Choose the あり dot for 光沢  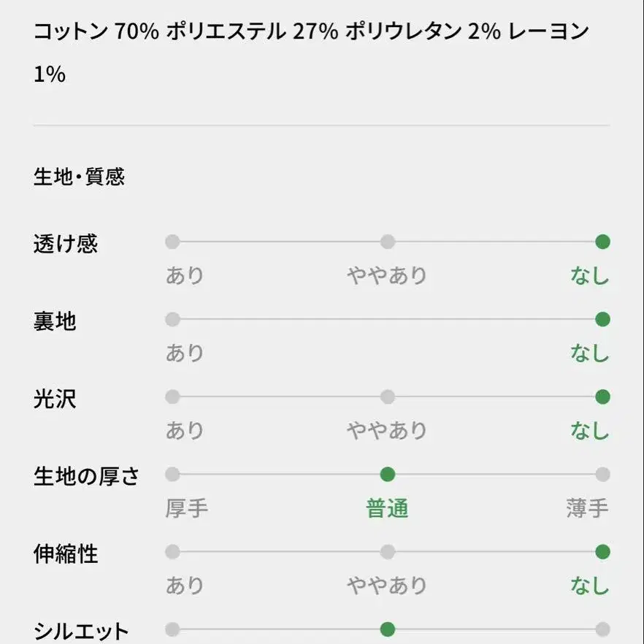pyautogui.click(x=172, y=396)
